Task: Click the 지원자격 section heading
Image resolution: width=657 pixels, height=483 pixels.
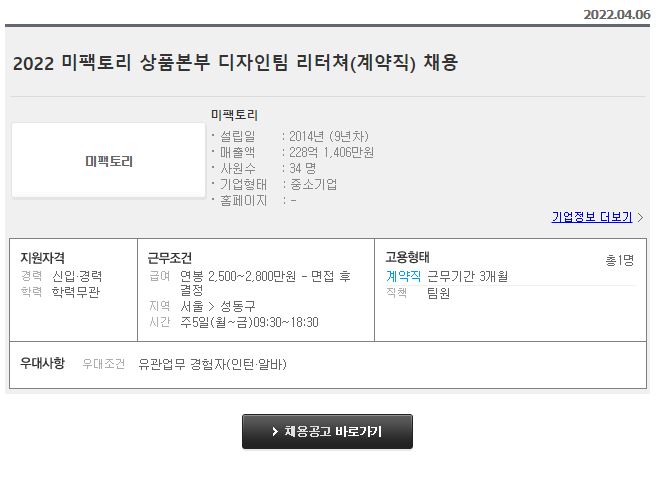Action: (x=42, y=258)
